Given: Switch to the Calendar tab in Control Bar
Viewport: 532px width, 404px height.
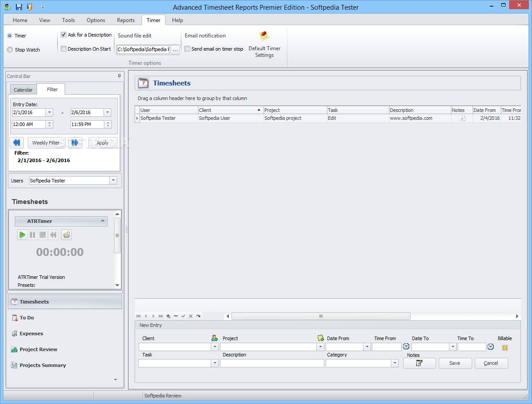Looking at the screenshot, I should click(x=23, y=90).
